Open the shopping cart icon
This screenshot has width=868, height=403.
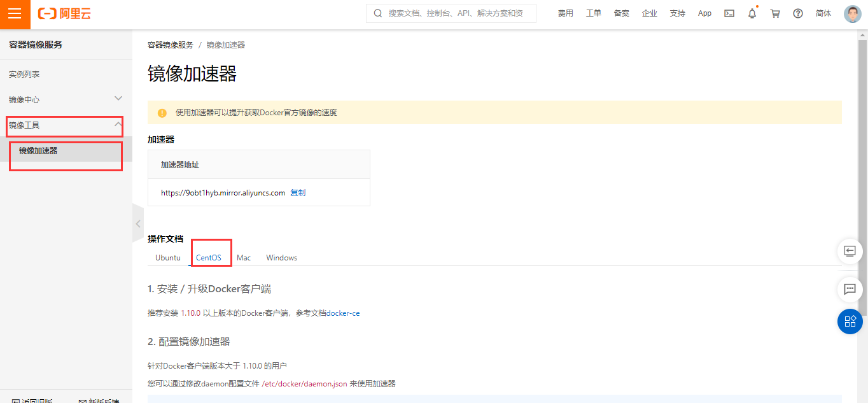click(x=775, y=13)
